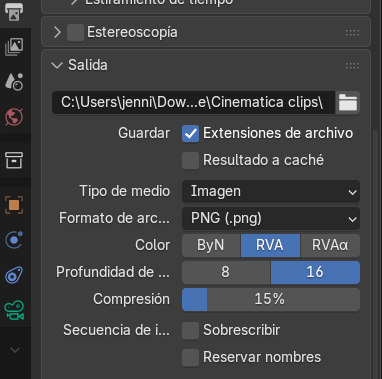Viewport: 382px width, 379px height.
Task: Open the View Layer properties tab
Action: tap(14, 46)
